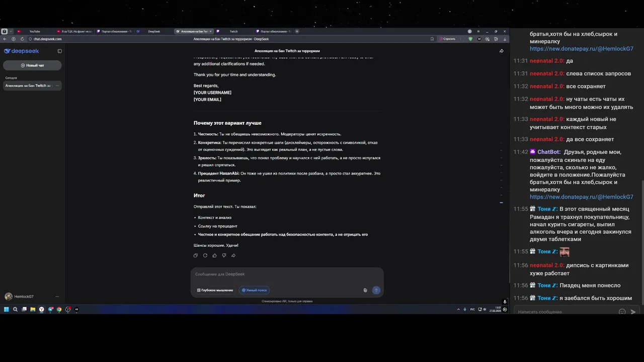Send the Twitch chat message

point(633,312)
